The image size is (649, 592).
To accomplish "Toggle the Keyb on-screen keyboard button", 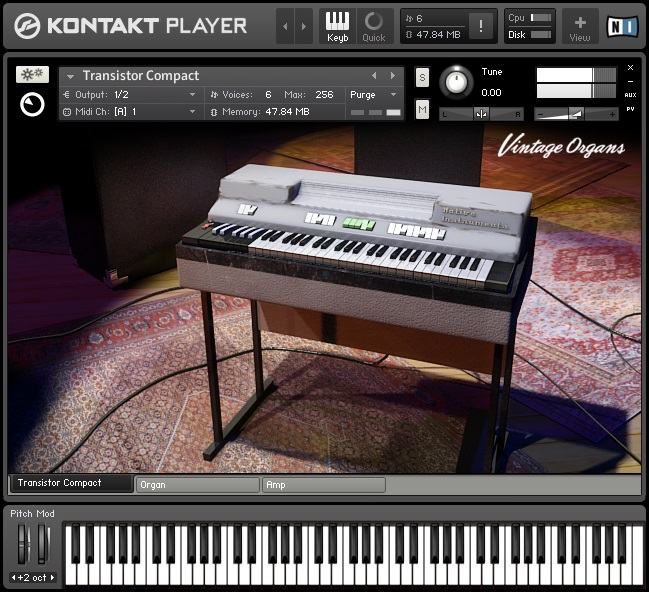I will (x=338, y=26).
